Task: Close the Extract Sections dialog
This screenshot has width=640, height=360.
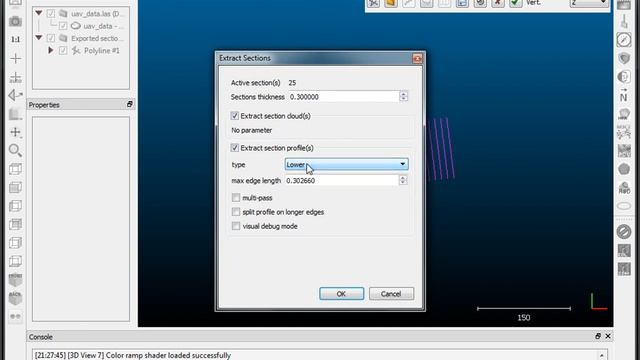Action: (x=417, y=58)
